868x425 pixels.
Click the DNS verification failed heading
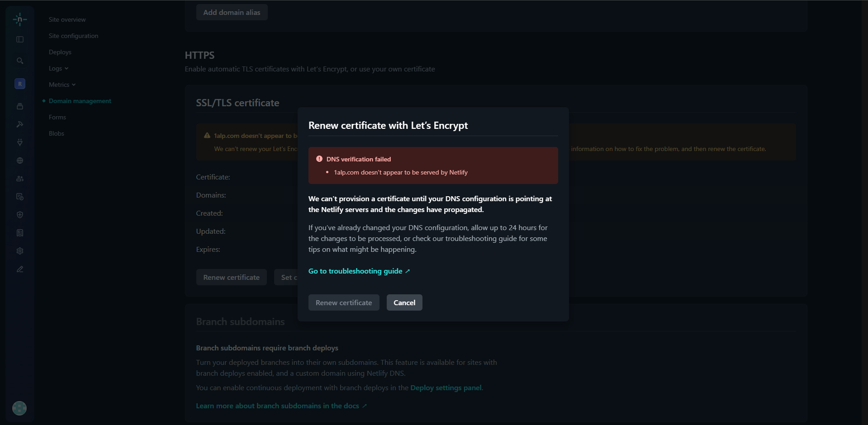[x=359, y=159]
